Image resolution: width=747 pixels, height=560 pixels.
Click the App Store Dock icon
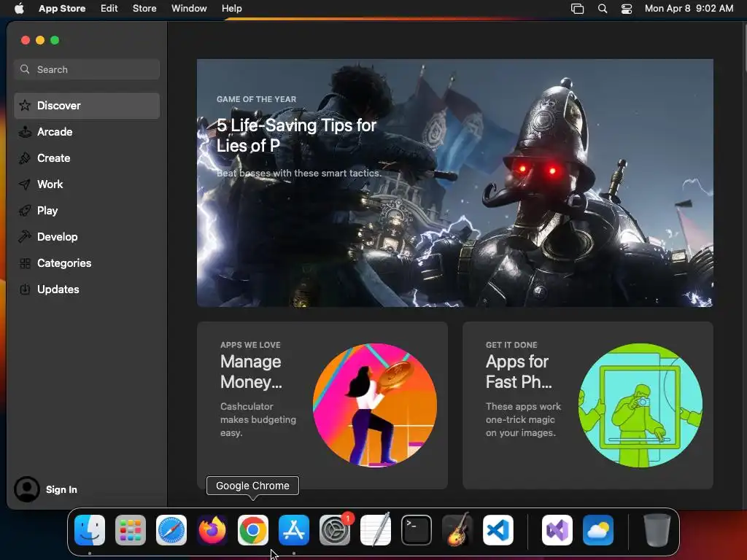click(294, 530)
